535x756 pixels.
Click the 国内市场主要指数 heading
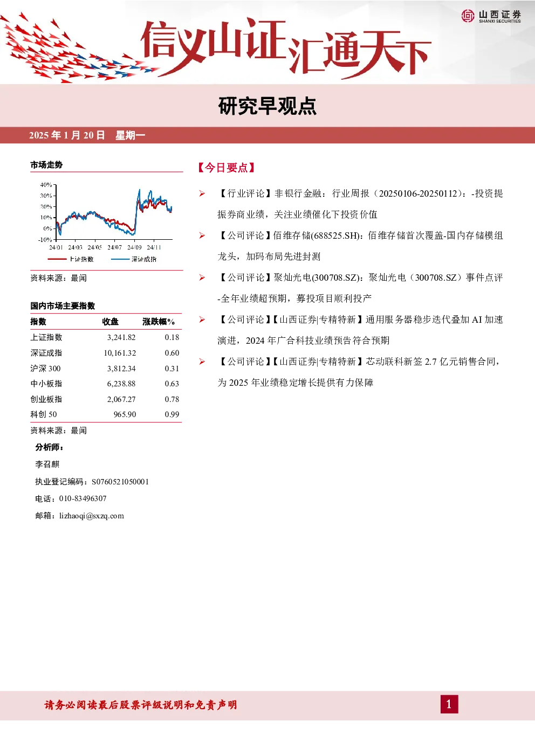coord(63,306)
